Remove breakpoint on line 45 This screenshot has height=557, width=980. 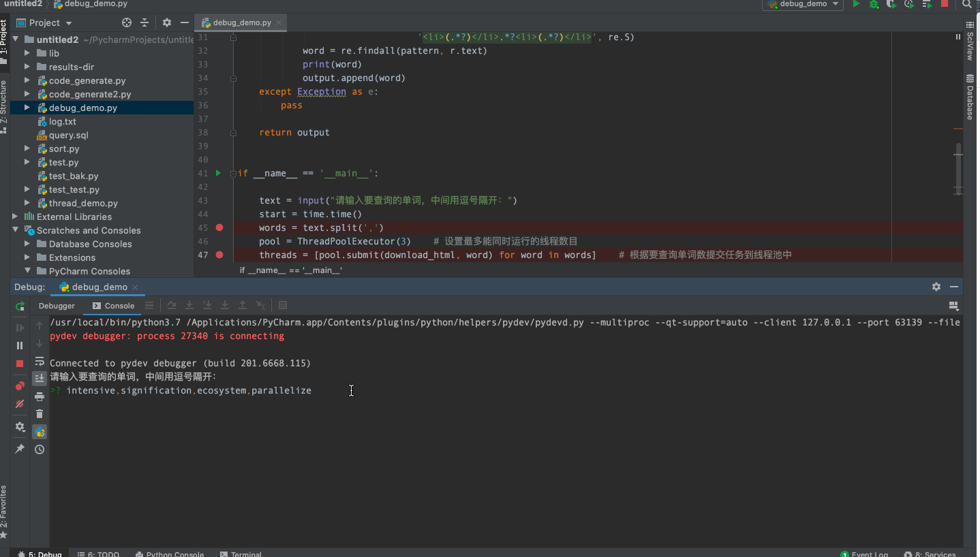click(x=219, y=227)
